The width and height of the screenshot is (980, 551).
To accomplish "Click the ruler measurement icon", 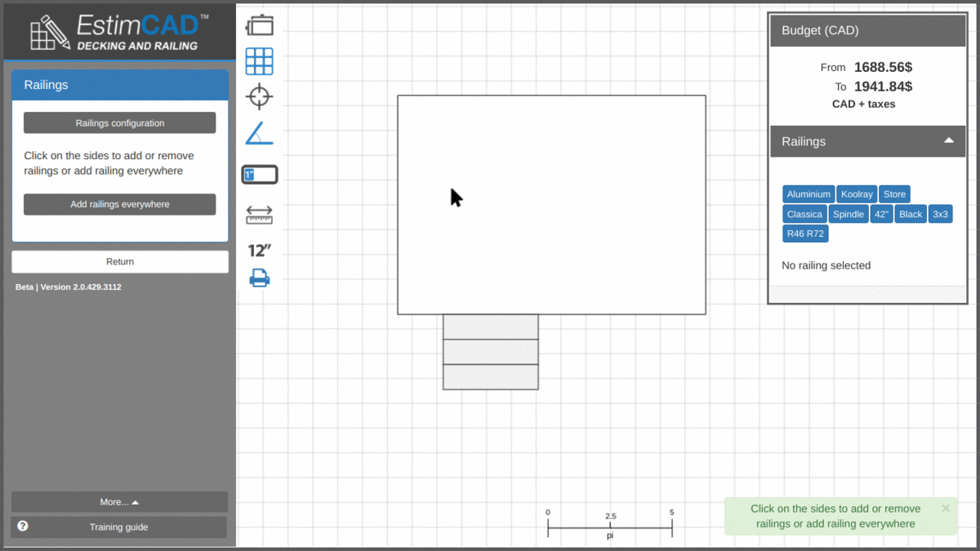I will point(260,215).
